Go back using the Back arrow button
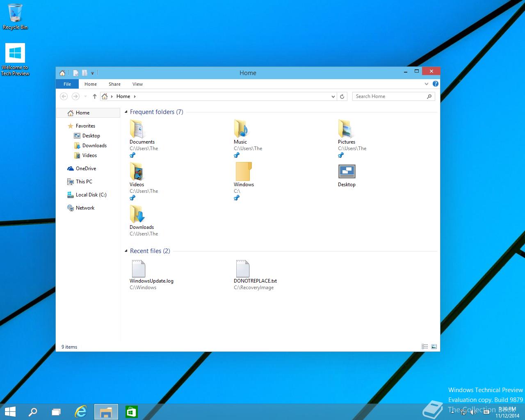This screenshot has width=525, height=420. coord(64,96)
